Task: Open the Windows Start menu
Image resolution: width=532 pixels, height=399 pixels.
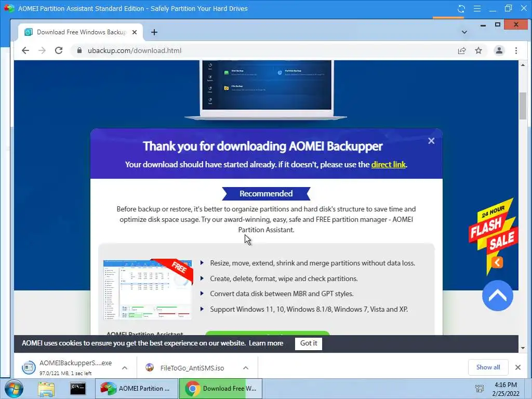Action: pyautogui.click(x=14, y=389)
